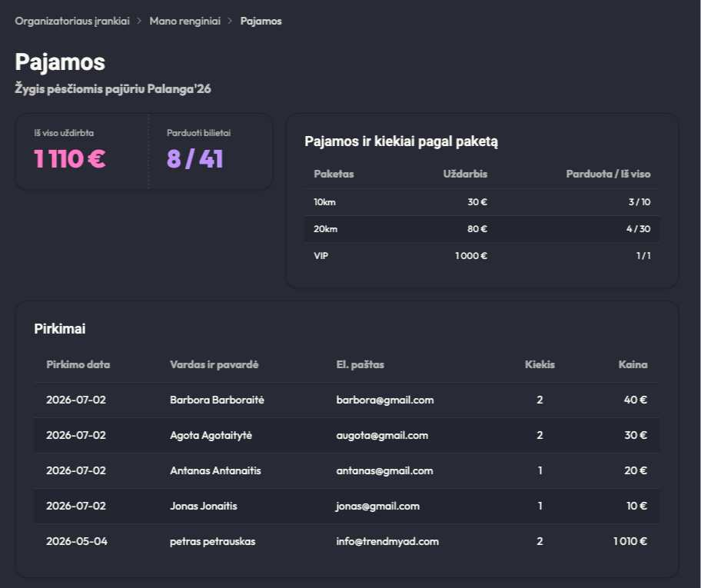The image size is (701, 588).
Task: Go to Mano renginiai breadcrumb
Action: (x=184, y=21)
